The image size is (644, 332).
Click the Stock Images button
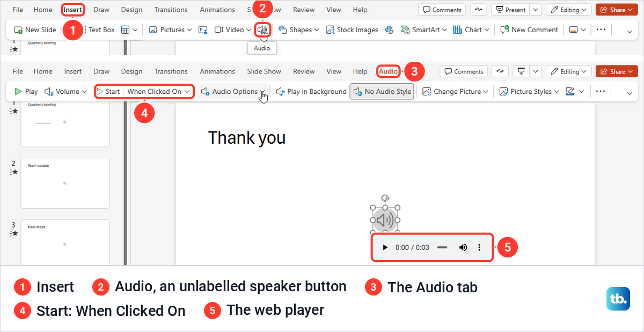click(x=352, y=29)
